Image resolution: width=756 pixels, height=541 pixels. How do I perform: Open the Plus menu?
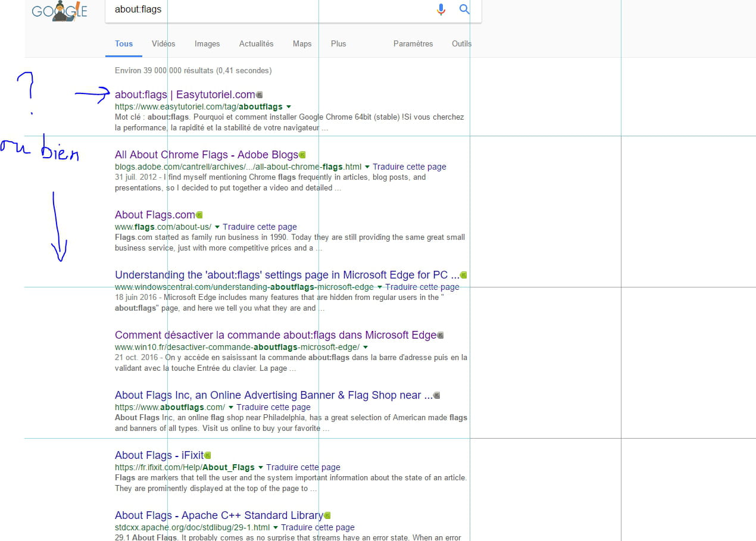click(339, 43)
